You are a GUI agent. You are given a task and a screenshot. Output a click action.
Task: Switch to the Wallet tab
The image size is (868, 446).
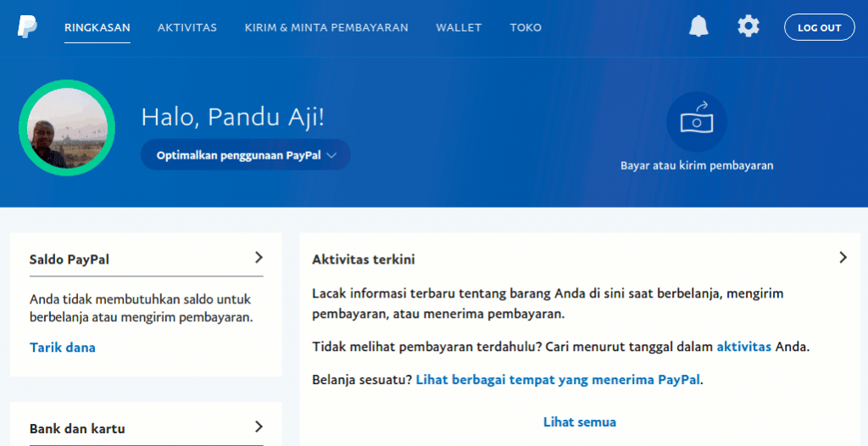(459, 28)
